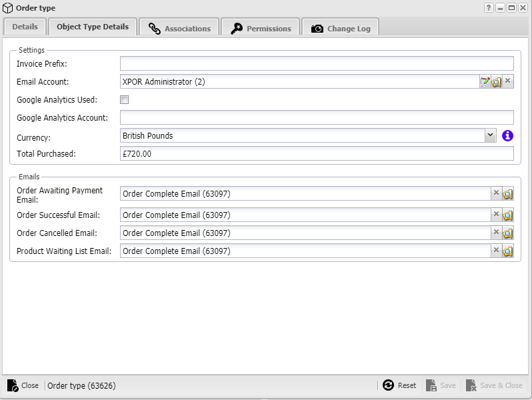Go to the Permissions tab
Image resolution: width=532 pixels, height=400 pixels.
click(261, 29)
